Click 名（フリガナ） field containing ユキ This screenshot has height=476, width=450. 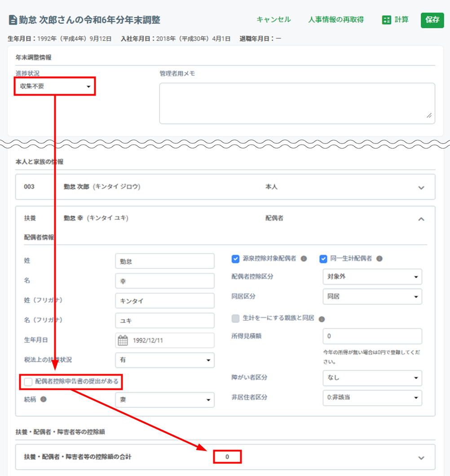point(165,321)
